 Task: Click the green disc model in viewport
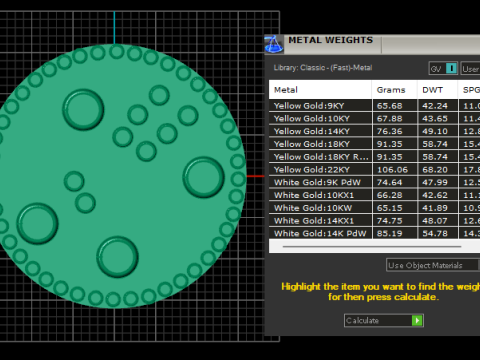120,176
